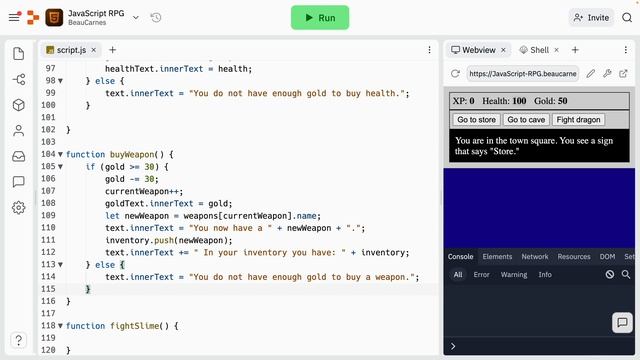Close the Shell tab
640x360 pixels.
tap(556, 50)
